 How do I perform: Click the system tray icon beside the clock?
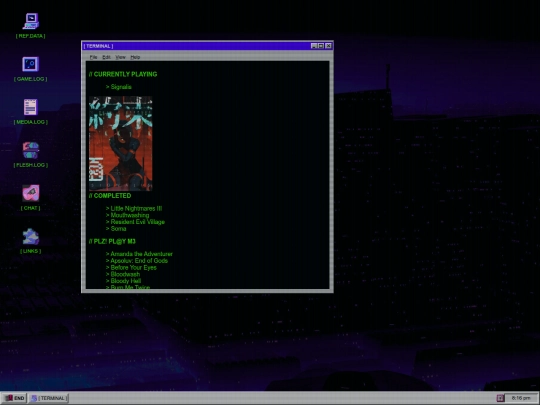pyautogui.click(x=500, y=398)
